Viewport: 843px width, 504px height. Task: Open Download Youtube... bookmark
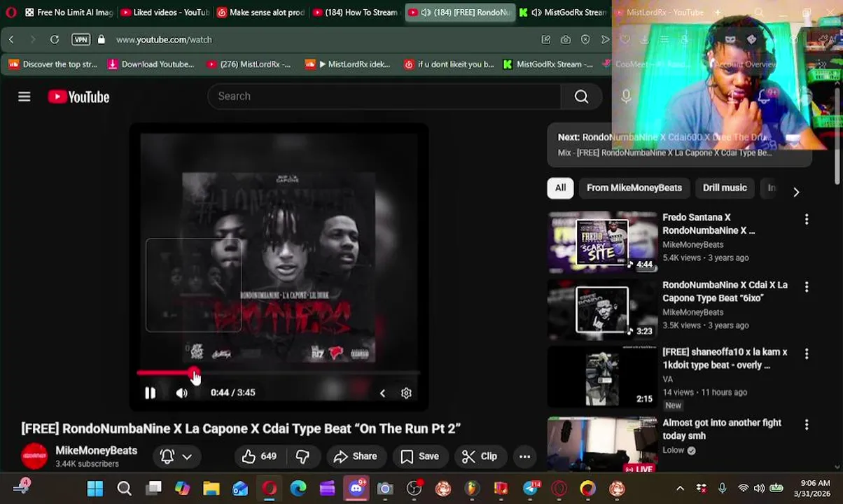pyautogui.click(x=151, y=64)
